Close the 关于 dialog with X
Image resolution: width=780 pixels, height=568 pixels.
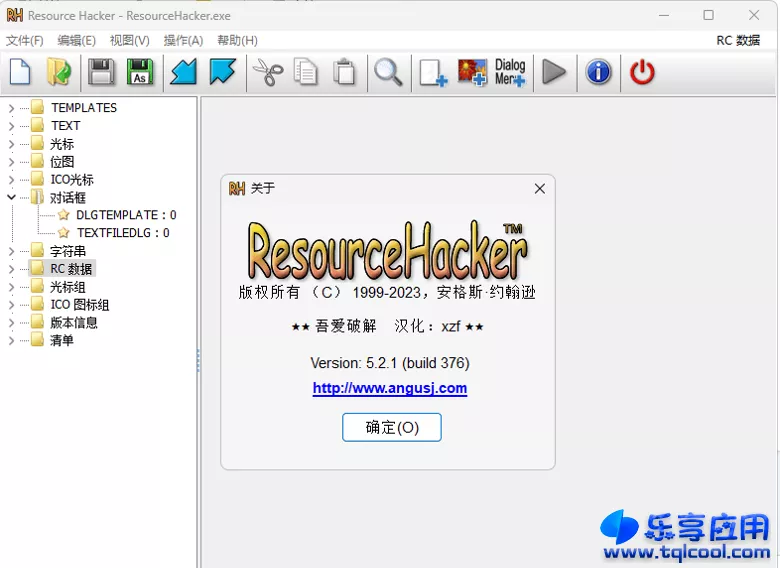point(540,189)
